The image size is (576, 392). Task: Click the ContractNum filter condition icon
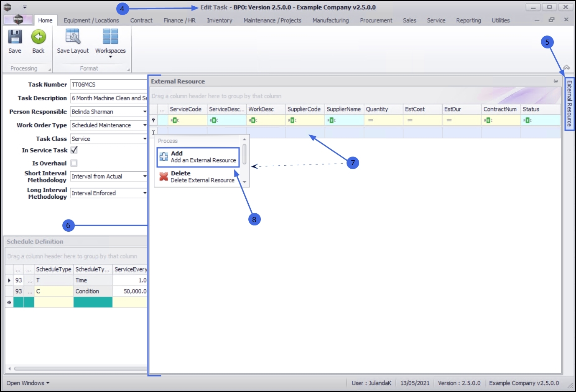coord(488,120)
